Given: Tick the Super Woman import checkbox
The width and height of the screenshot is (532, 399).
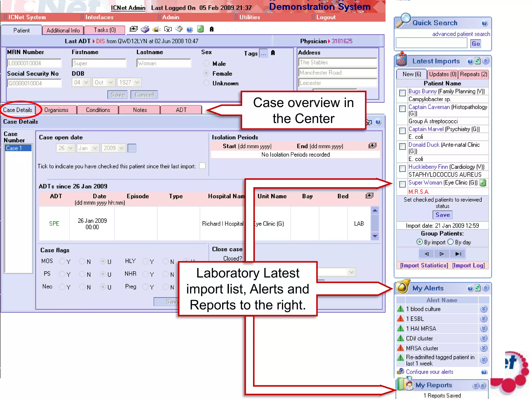Looking at the screenshot, I should pos(402,184).
